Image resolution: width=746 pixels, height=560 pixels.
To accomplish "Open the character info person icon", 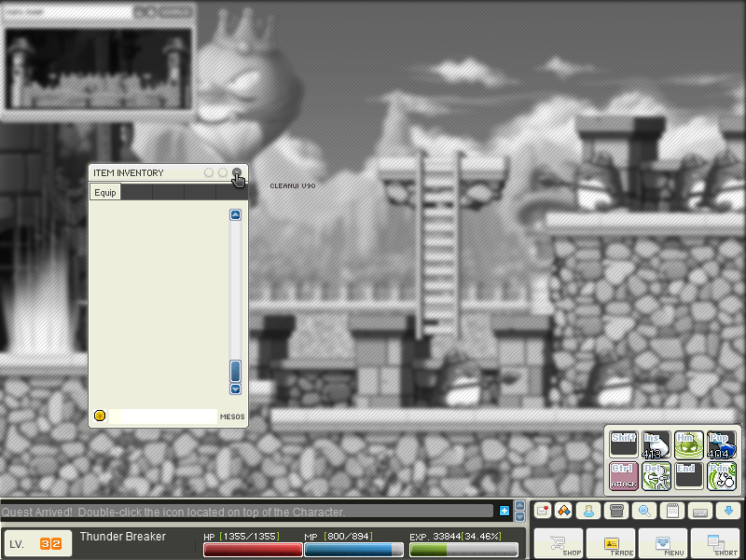I will [589, 511].
